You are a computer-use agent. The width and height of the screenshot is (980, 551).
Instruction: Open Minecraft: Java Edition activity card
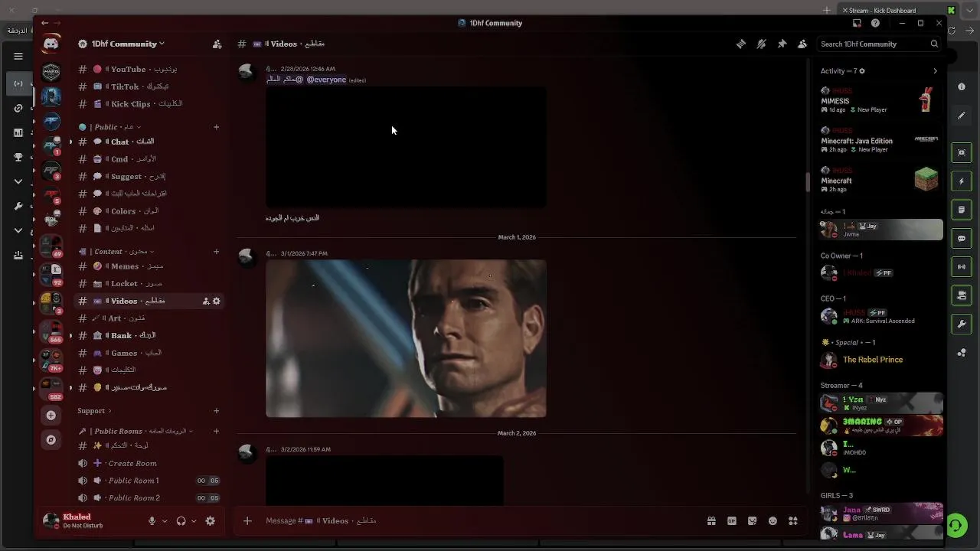click(x=880, y=140)
